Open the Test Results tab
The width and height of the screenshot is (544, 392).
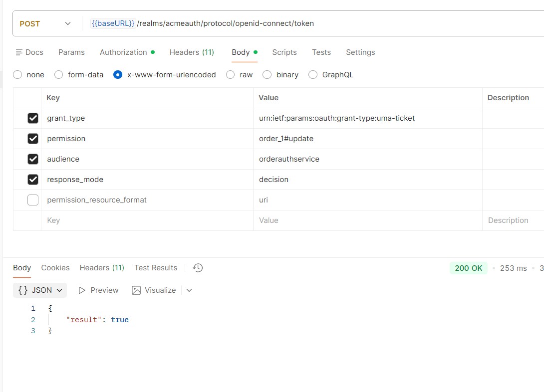pos(156,268)
